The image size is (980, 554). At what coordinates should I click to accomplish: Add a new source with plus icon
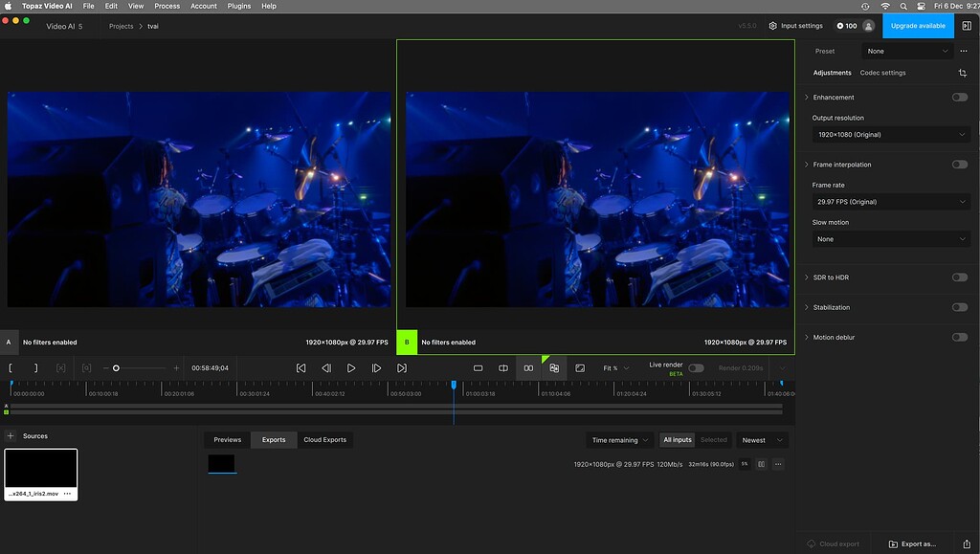tap(10, 436)
